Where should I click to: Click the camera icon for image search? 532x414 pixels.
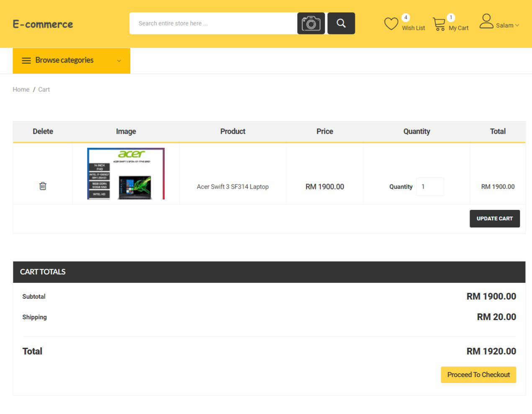click(x=311, y=23)
